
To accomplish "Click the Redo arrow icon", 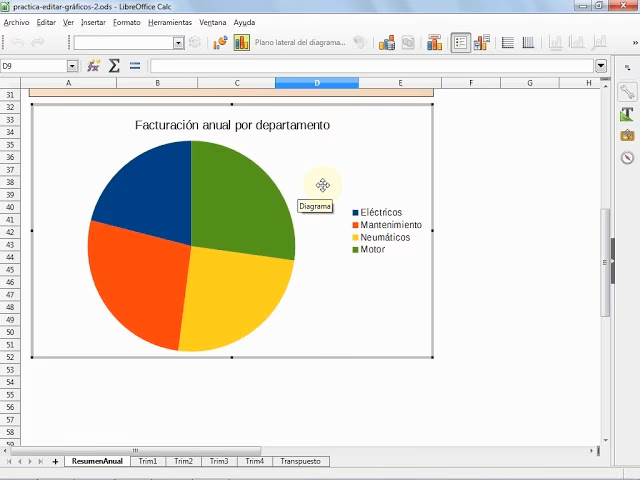I will pyautogui.click(x=38, y=42).
